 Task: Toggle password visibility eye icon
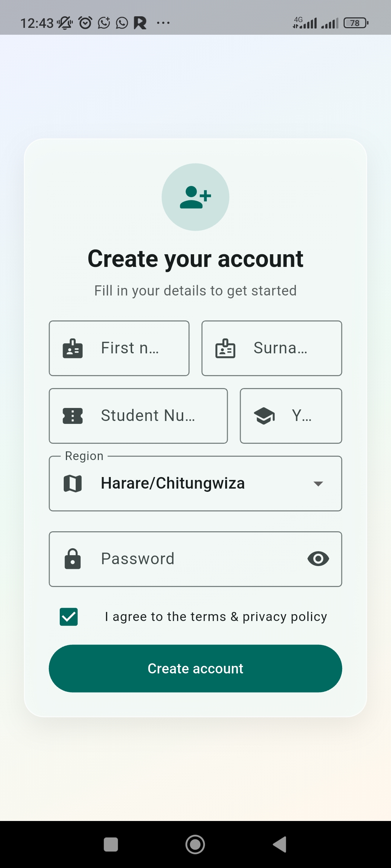318,559
